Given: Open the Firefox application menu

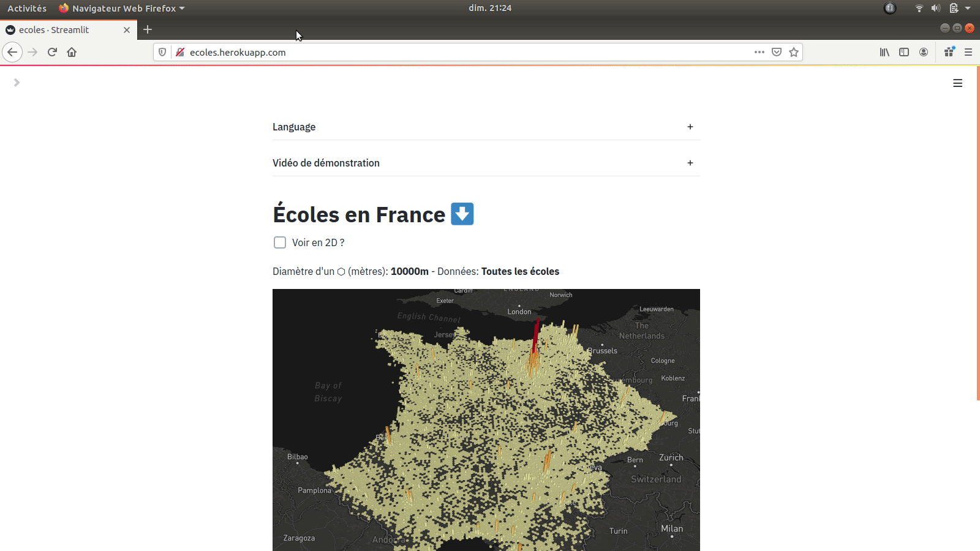Looking at the screenshot, I should (968, 52).
